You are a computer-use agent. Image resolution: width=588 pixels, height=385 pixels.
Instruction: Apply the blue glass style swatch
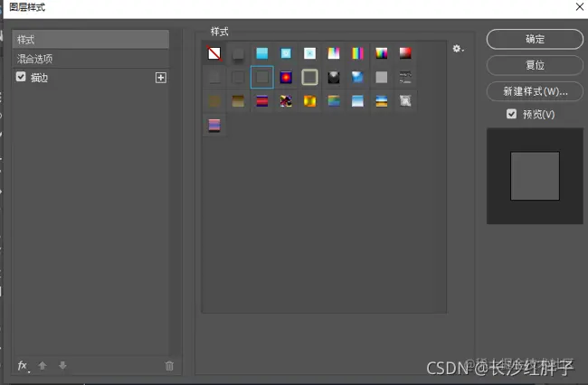click(357, 77)
